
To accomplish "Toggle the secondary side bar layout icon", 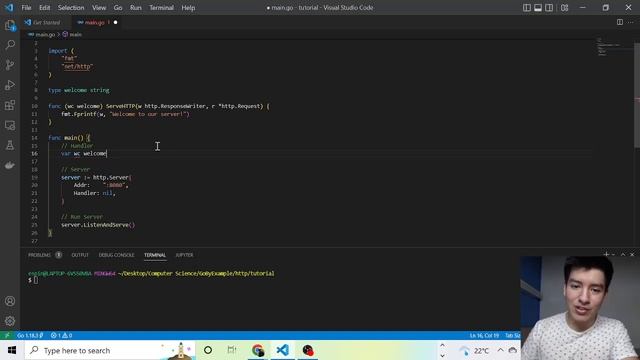I will (549, 8).
